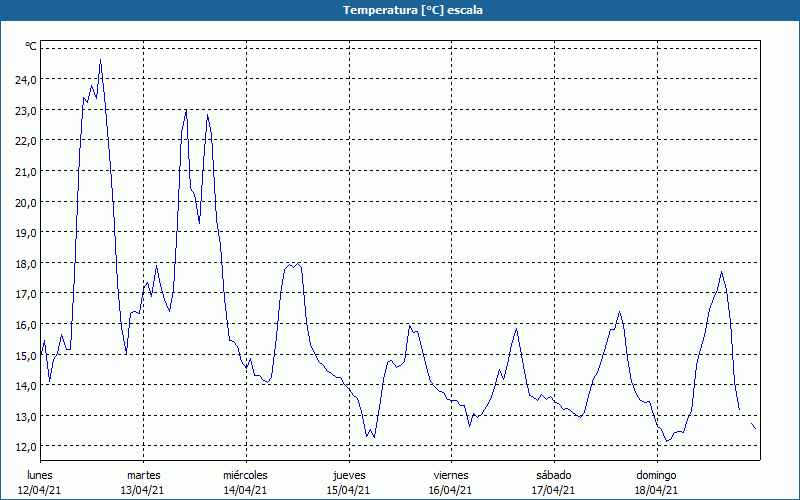The height and width of the screenshot is (500, 800).
Task: Click the 'sábado' day label
Action: (x=554, y=475)
